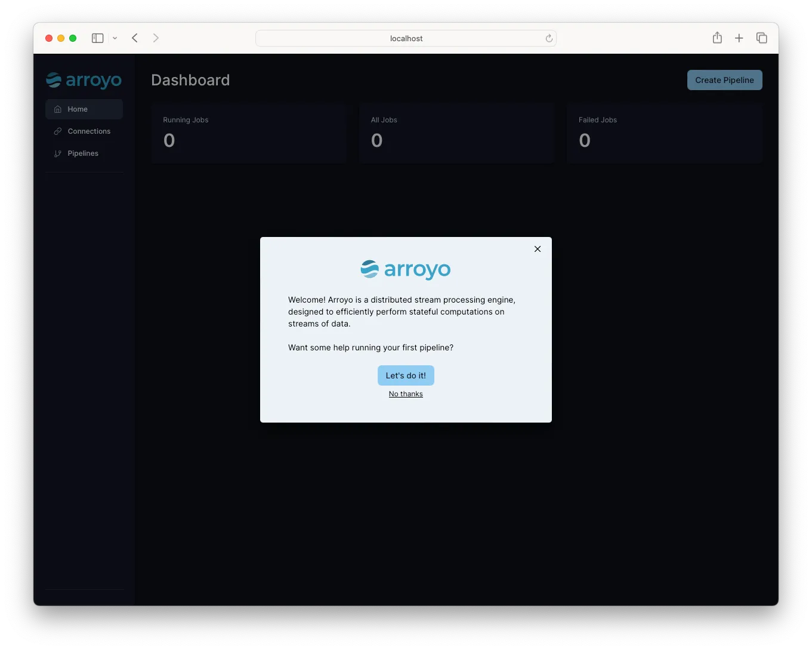This screenshot has height=650, width=812.
Task: Click the Arroyo logo inside the welcome dialog
Action: [x=405, y=269]
